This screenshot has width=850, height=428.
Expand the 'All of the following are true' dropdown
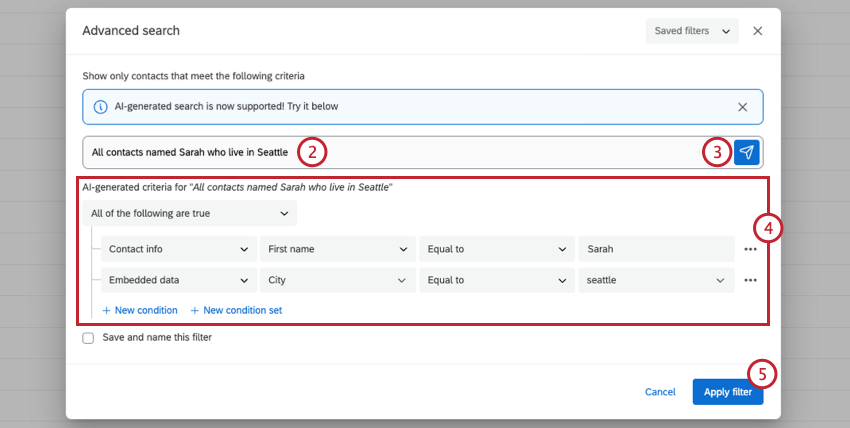[190, 213]
